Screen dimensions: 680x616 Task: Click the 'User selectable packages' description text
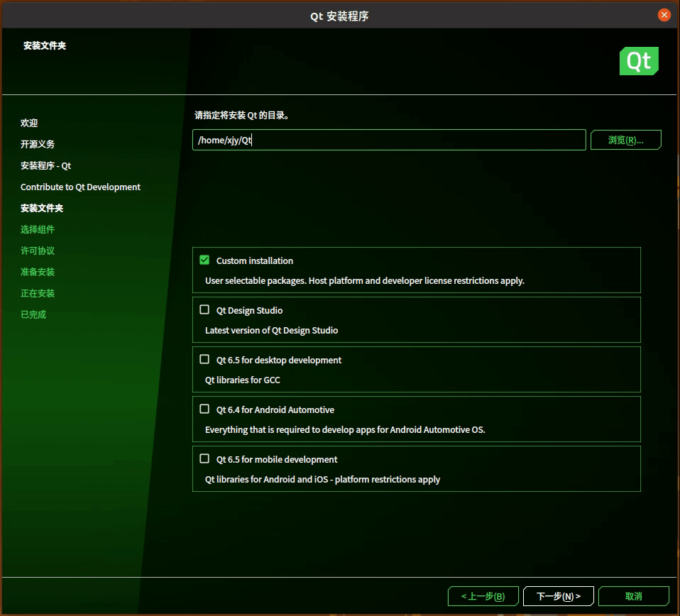[365, 280]
